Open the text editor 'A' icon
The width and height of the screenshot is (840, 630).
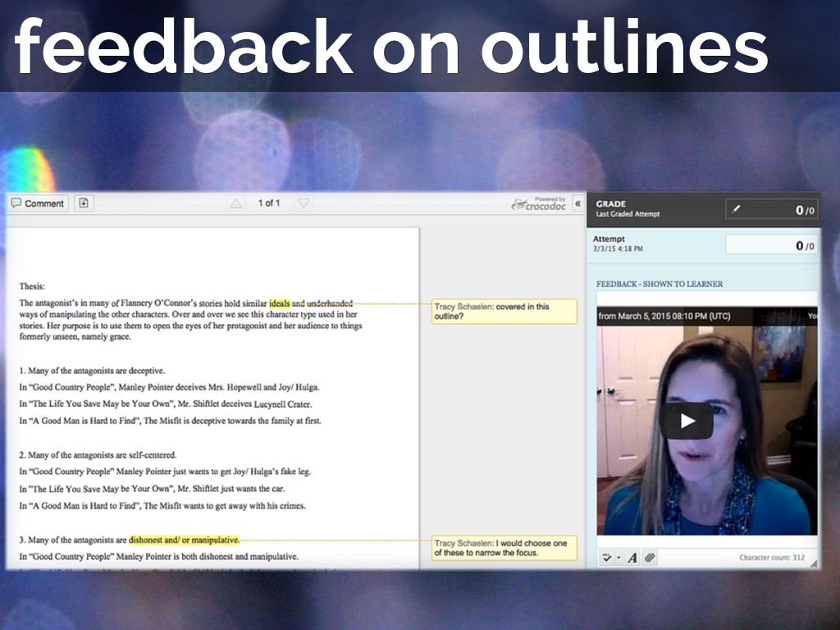[632, 558]
